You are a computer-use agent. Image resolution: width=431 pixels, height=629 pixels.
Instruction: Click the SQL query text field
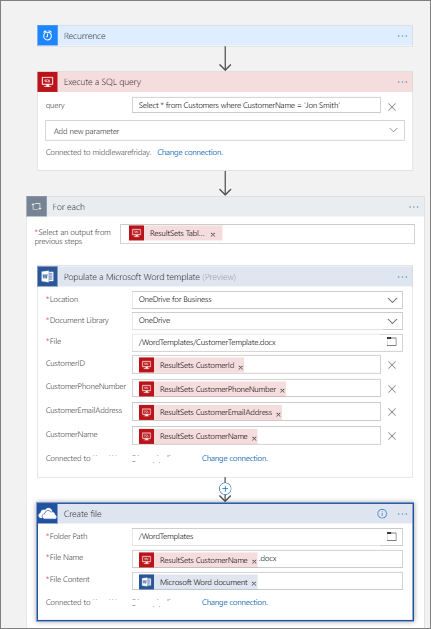point(256,105)
